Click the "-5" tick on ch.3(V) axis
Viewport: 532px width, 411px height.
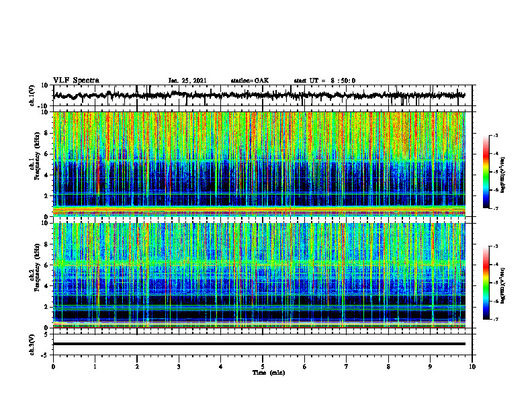[x=46, y=355]
